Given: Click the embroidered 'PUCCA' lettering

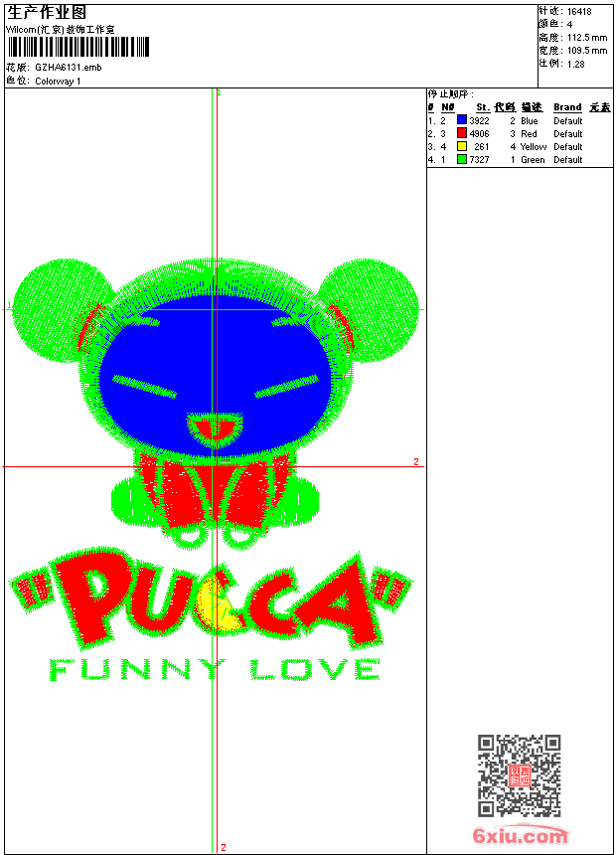Looking at the screenshot, I should point(211,600).
